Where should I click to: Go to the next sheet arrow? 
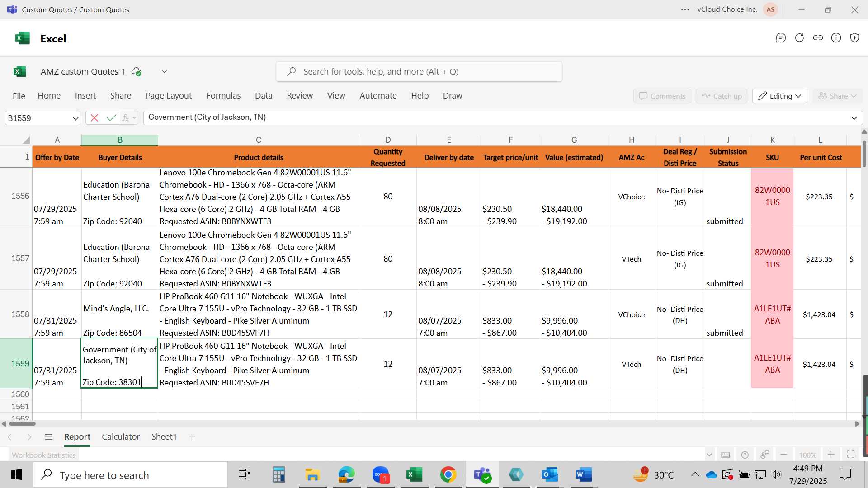(x=29, y=437)
